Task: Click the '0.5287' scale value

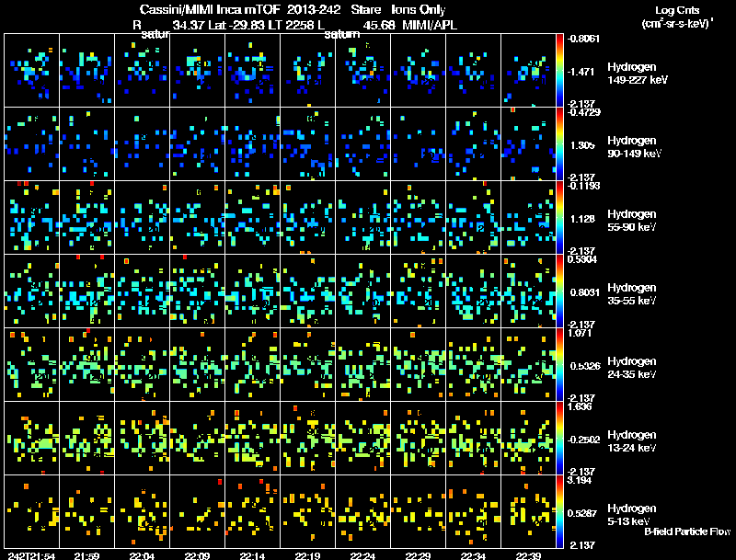Action: click(x=584, y=513)
